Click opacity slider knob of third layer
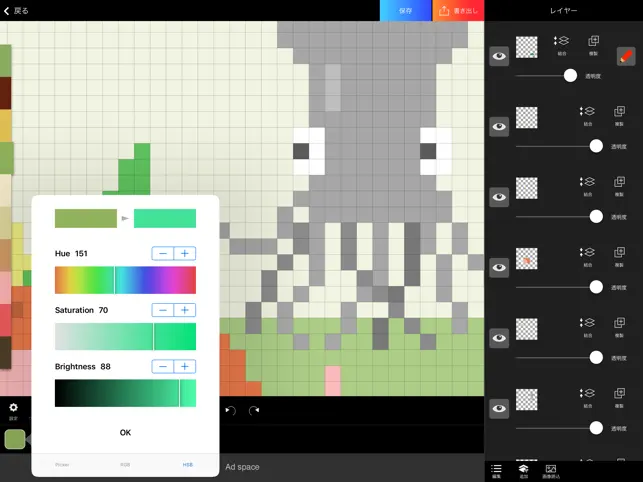The width and height of the screenshot is (643, 482). [x=596, y=217]
